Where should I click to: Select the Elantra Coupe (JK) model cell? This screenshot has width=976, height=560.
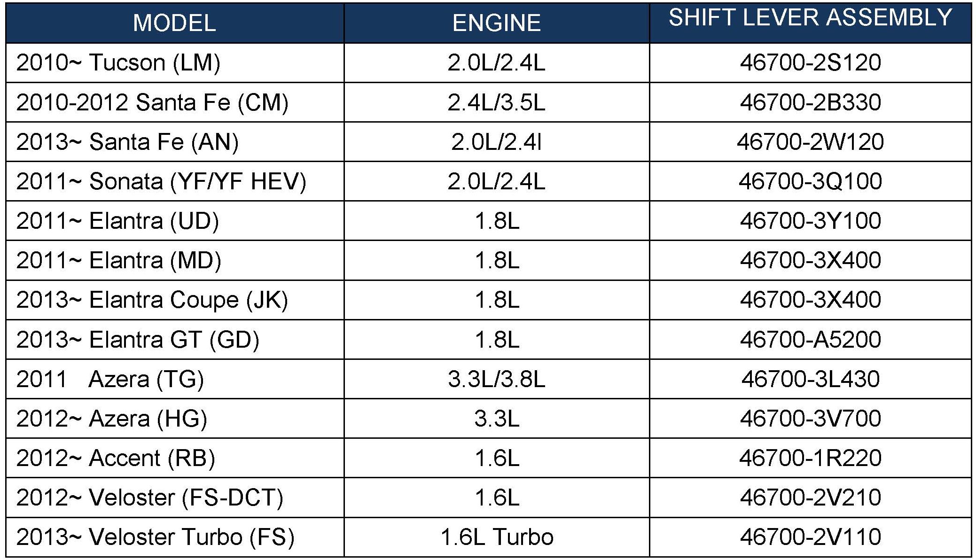tap(152, 300)
